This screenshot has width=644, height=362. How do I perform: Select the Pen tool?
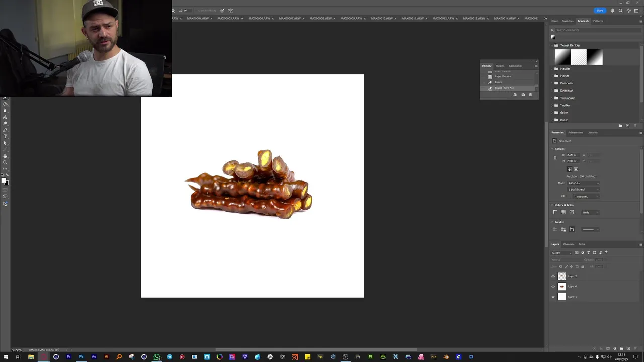point(5,130)
